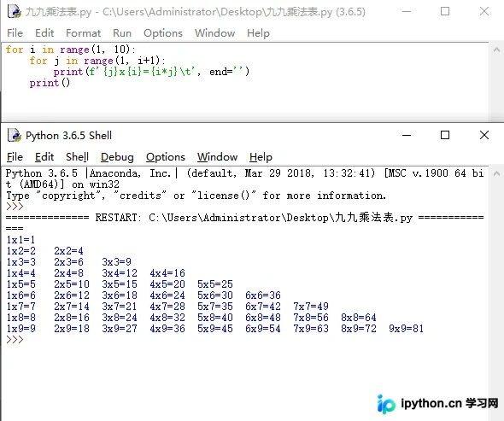Viewport: 504px width, 421px height.
Task: Close the Python Shell window
Action: pyautogui.click(x=484, y=135)
